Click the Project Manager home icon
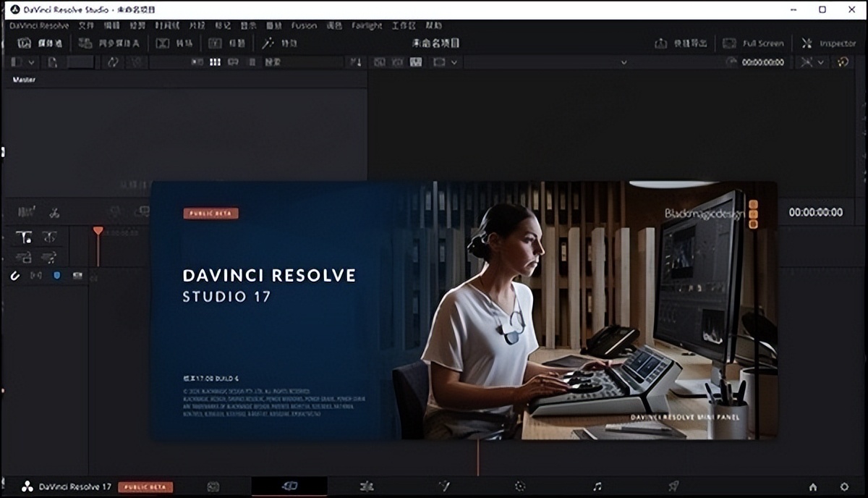868x498 pixels. pyautogui.click(x=813, y=486)
